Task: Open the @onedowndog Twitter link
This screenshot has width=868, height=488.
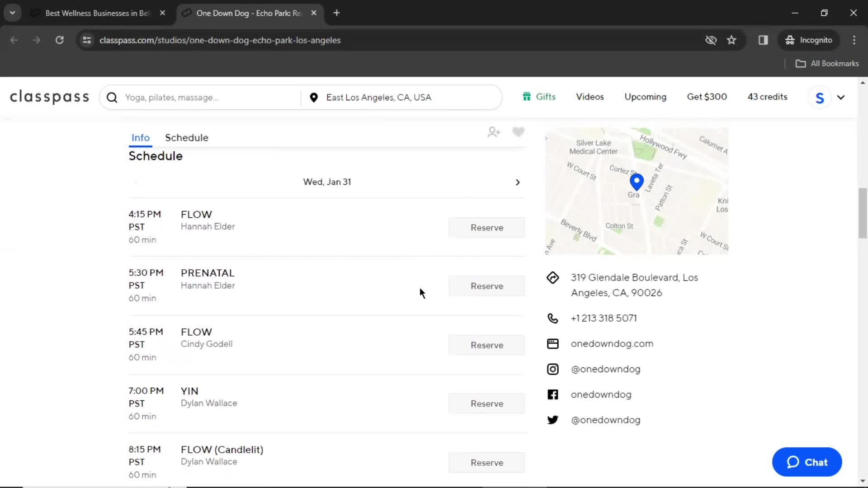Action: coord(606,420)
